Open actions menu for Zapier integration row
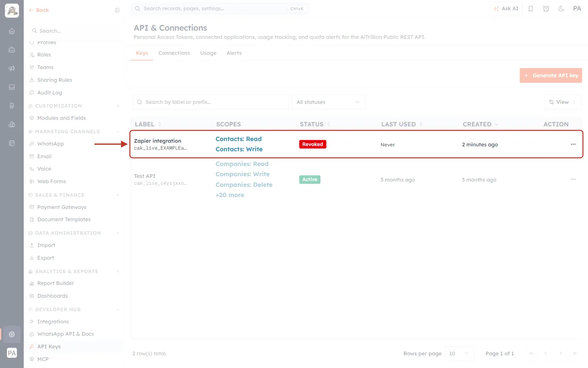Image resolution: width=588 pixels, height=368 pixels. pos(573,144)
